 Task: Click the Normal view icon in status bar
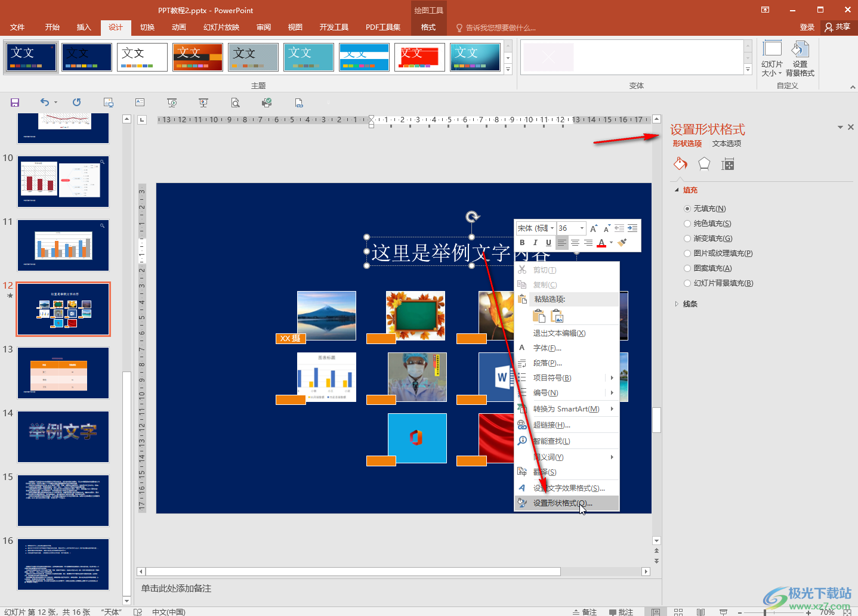coord(656,612)
